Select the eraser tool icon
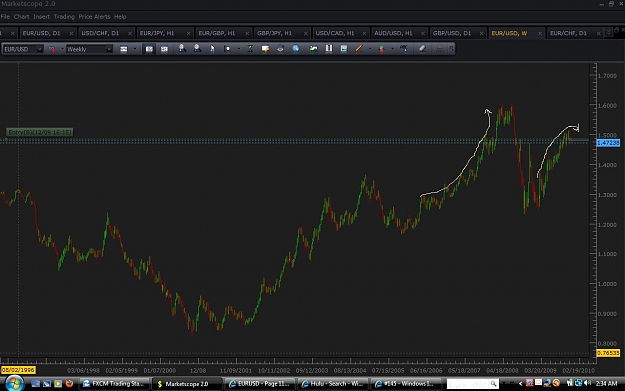This screenshot has width=625, height=391. (423, 49)
